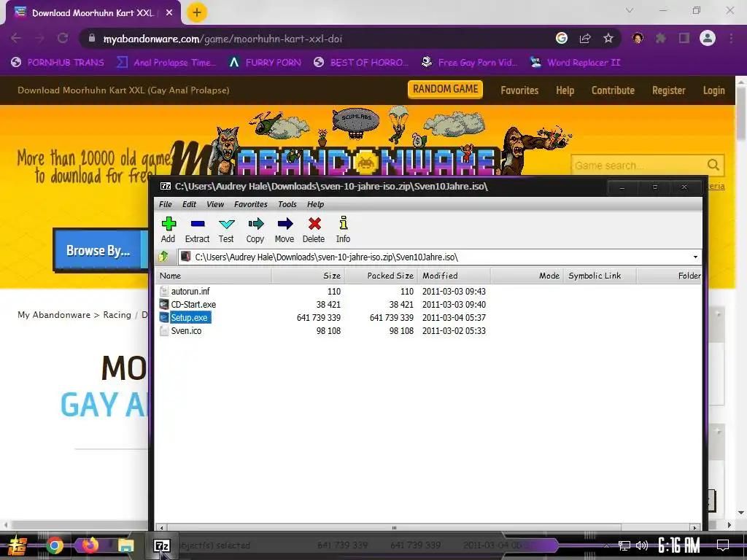Click the share page icon in address bar
The height and width of the screenshot is (560, 747).
(585, 38)
